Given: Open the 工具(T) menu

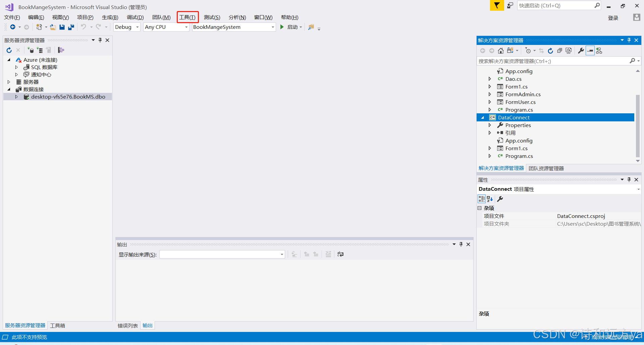Looking at the screenshot, I should (187, 17).
